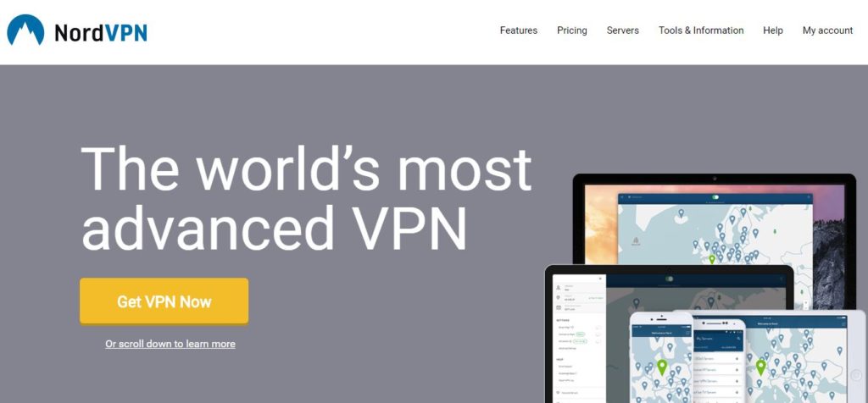
Task: Open Tools & Information in the navigation bar
Action: 701,30
